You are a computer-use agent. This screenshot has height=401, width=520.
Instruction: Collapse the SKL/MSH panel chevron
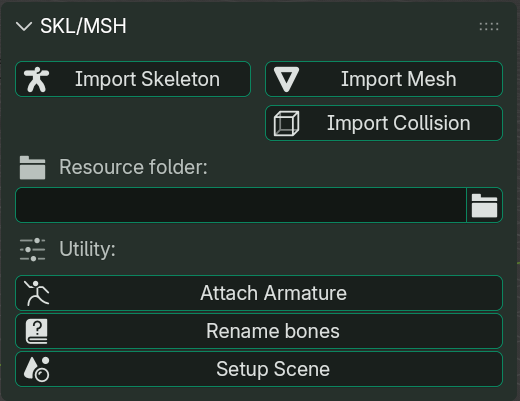pos(24,26)
